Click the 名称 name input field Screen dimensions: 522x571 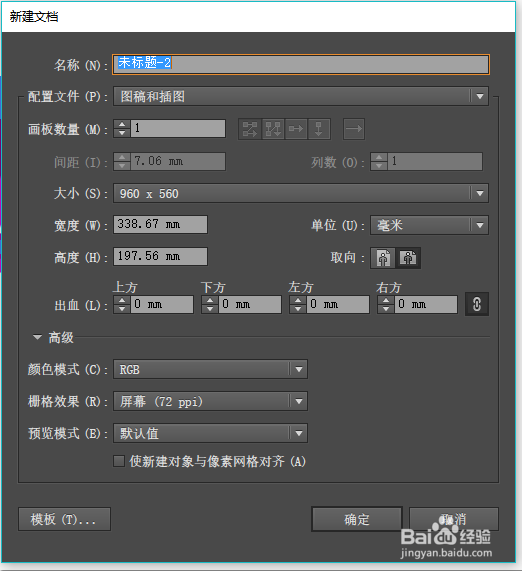pos(301,64)
